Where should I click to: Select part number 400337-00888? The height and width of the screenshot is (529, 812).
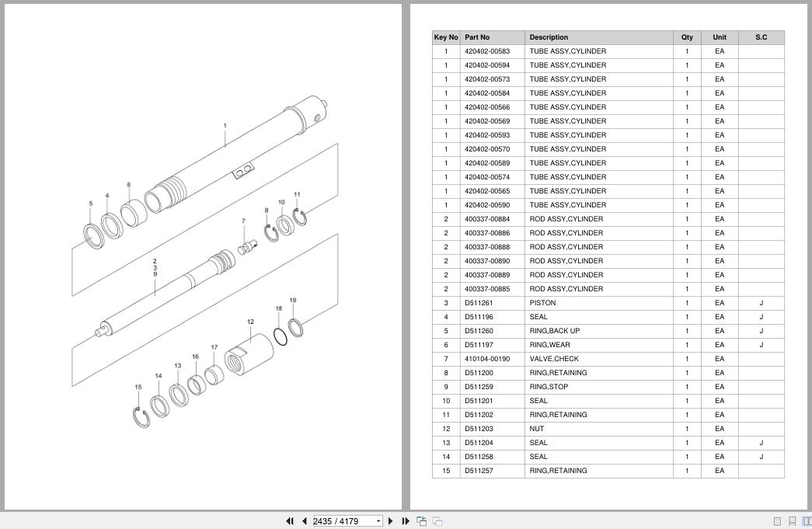[486, 247]
